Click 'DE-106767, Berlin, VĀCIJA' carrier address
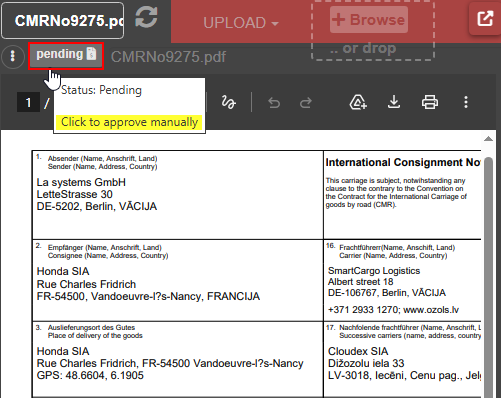 click(x=387, y=293)
